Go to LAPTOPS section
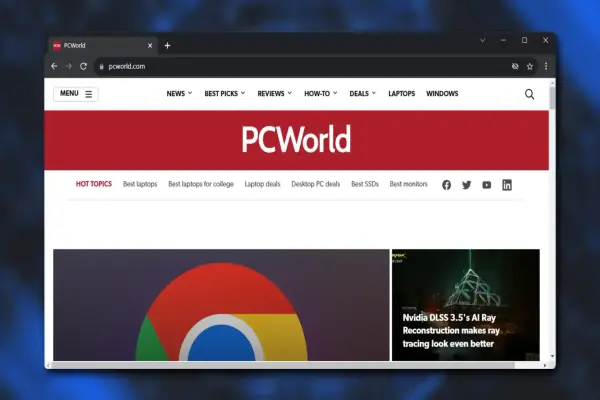600x400 pixels. tap(401, 93)
